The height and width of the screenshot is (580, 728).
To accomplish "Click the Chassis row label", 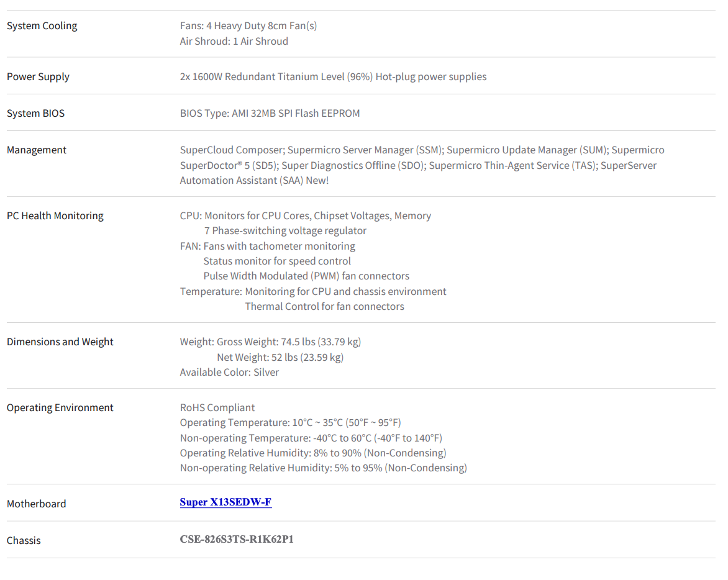I will tap(24, 540).
